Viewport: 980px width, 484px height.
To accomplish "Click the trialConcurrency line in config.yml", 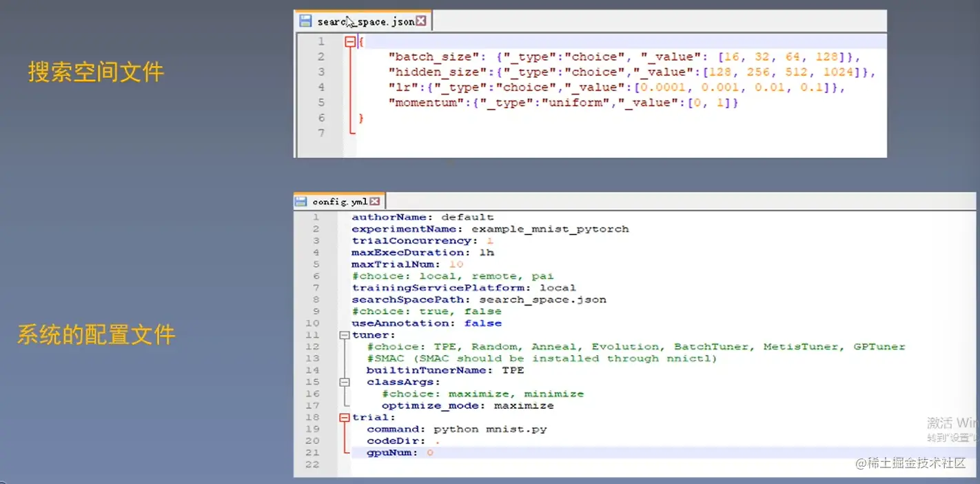I will click(422, 241).
